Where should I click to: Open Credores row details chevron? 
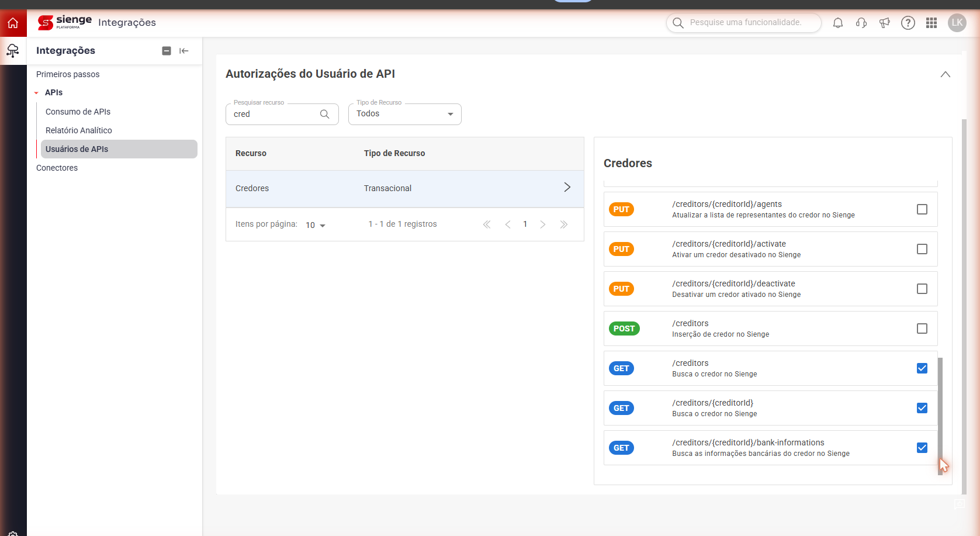[567, 187]
